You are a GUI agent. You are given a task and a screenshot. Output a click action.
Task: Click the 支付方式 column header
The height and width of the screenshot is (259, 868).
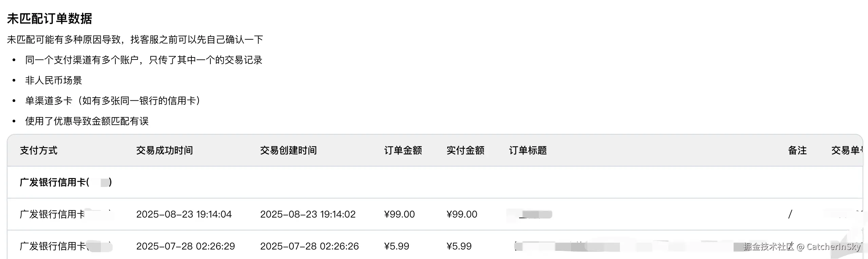(39, 150)
